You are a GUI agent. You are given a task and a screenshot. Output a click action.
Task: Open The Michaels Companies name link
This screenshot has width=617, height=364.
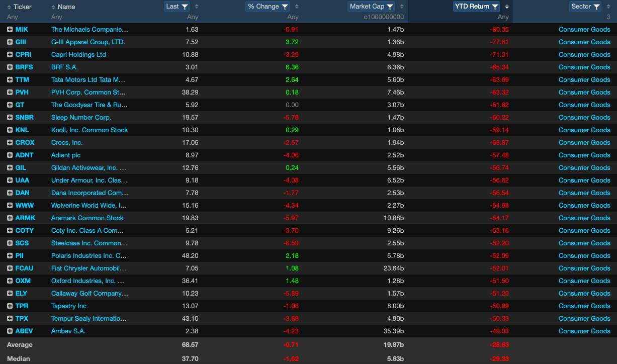pyautogui.click(x=90, y=30)
